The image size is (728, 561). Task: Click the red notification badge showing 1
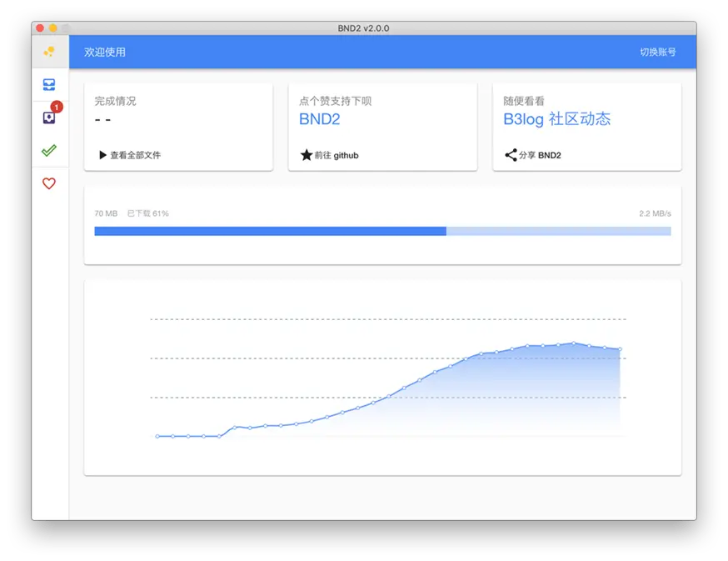pyautogui.click(x=56, y=107)
